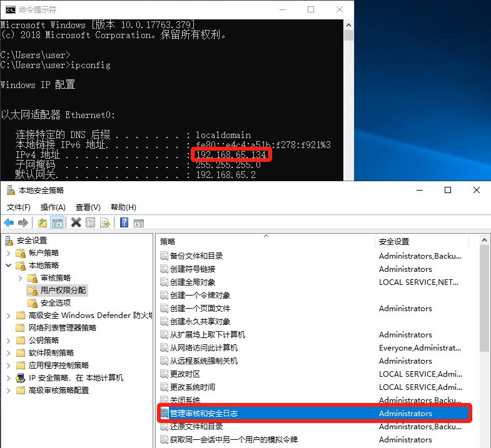Open Properties via the toolbar icon

coord(91,223)
